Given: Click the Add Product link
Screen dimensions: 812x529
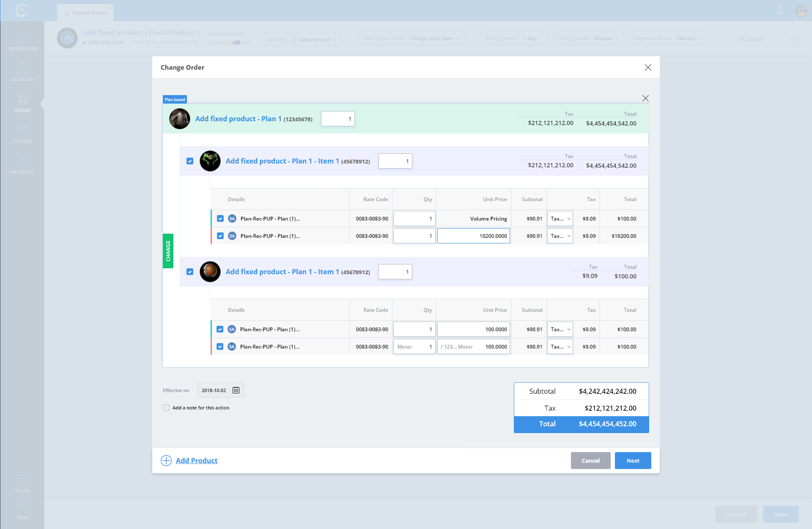Looking at the screenshot, I should [x=197, y=461].
